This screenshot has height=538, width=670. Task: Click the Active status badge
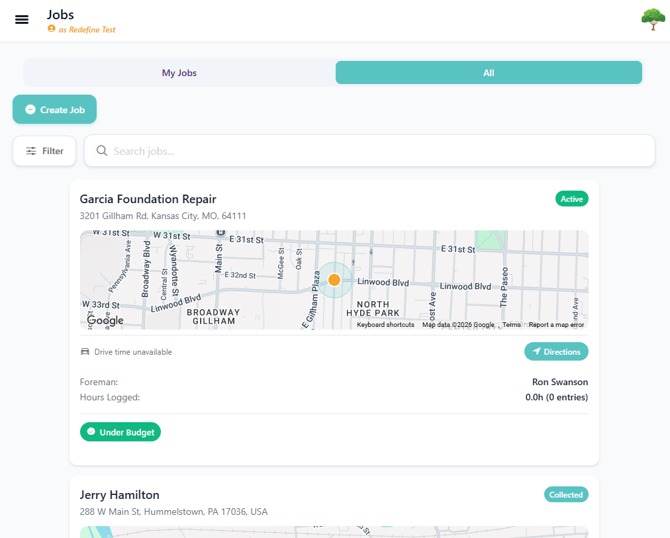tap(572, 199)
